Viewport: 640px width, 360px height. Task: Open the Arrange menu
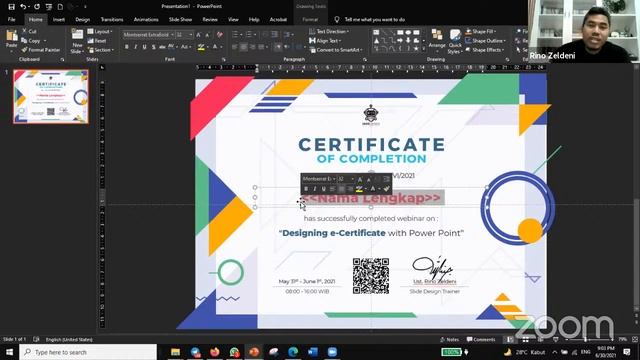tap(437, 40)
